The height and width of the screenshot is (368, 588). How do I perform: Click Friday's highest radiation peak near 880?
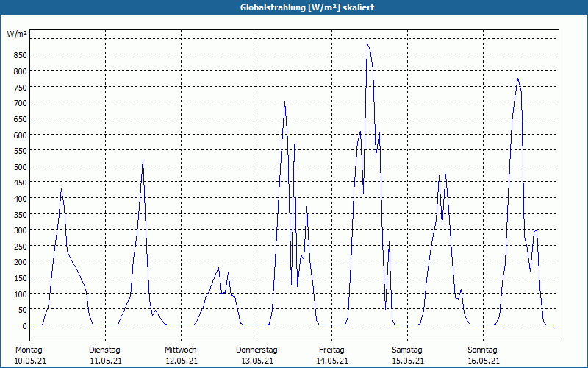tap(367, 44)
